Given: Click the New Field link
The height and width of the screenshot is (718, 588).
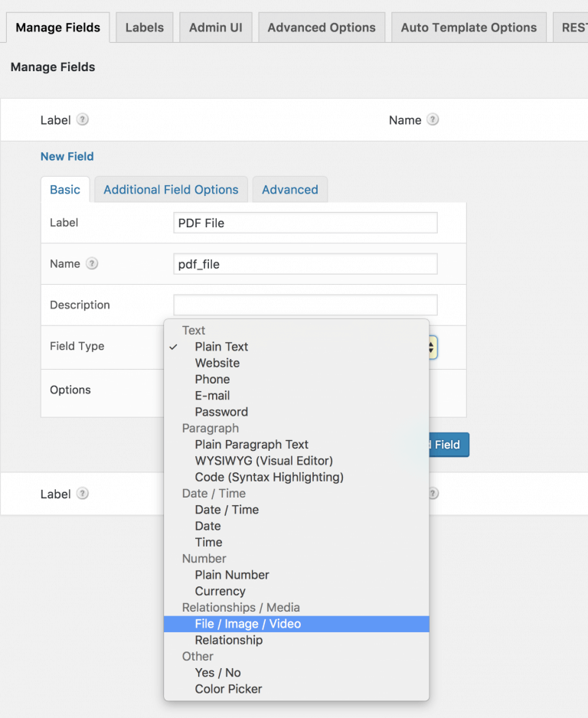Looking at the screenshot, I should point(67,156).
